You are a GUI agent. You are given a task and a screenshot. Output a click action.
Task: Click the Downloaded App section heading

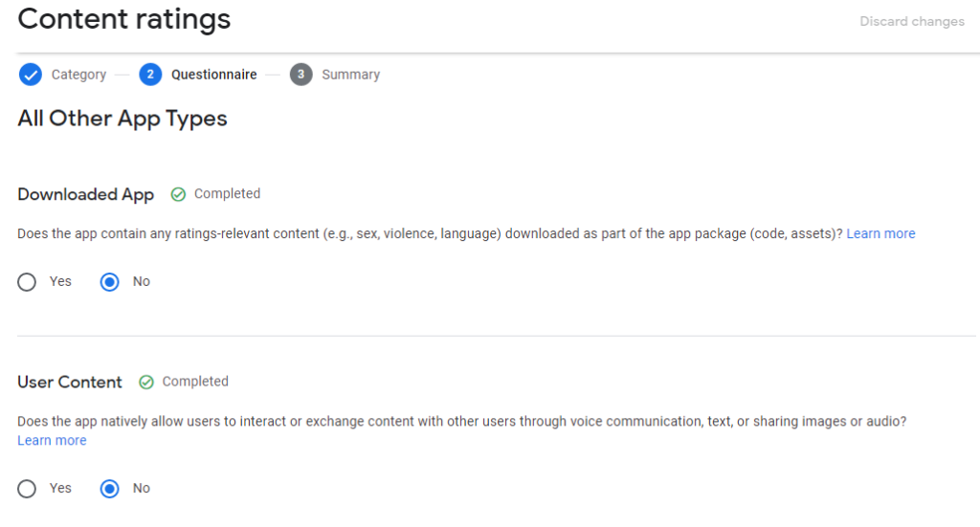[x=85, y=194]
